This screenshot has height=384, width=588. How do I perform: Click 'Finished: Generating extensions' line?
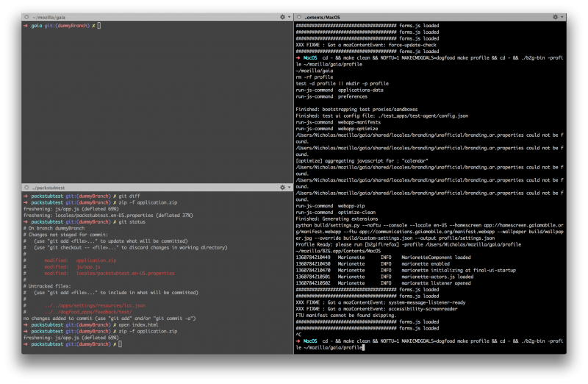coord(337,218)
